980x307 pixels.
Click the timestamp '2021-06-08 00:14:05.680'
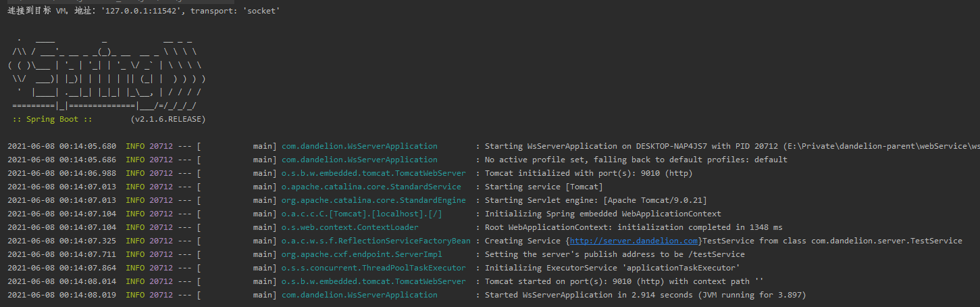[x=61, y=146]
